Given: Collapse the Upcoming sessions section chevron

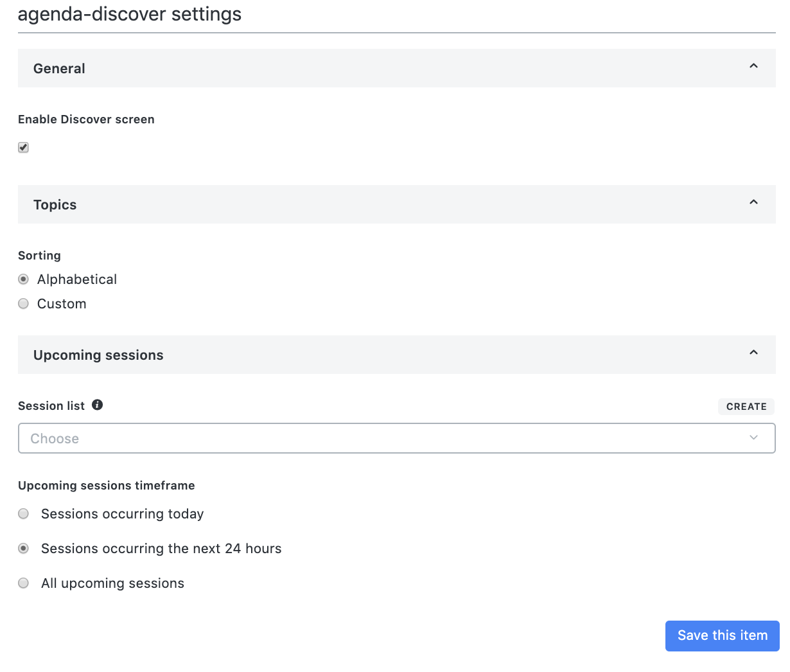Looking at the screenshot, I should click(754, 353).
